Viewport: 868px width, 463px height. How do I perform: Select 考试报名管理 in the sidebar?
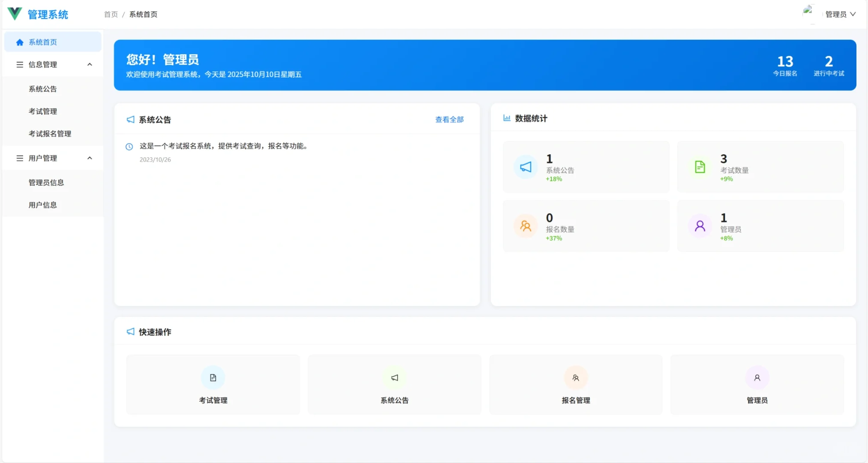click(49, 133)
